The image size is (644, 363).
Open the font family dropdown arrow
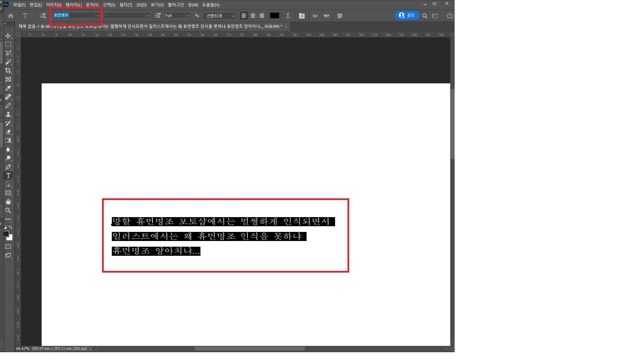[98, 15]
